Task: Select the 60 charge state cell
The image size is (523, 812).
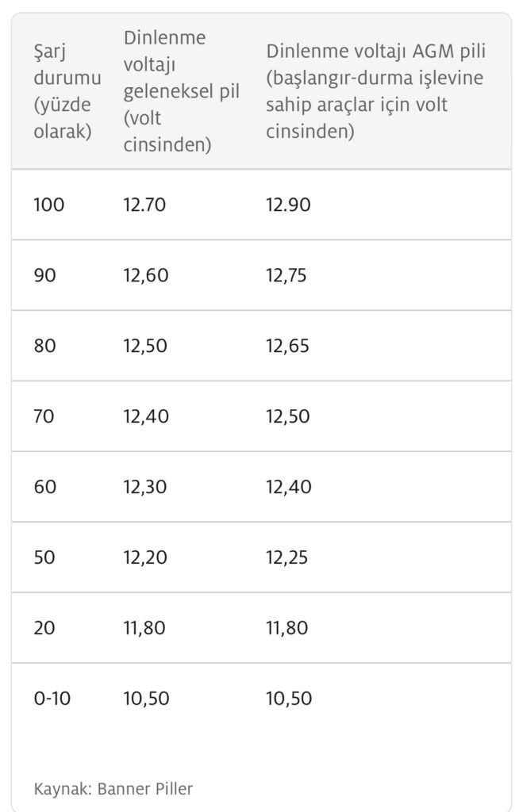Action: coord(44,487)
